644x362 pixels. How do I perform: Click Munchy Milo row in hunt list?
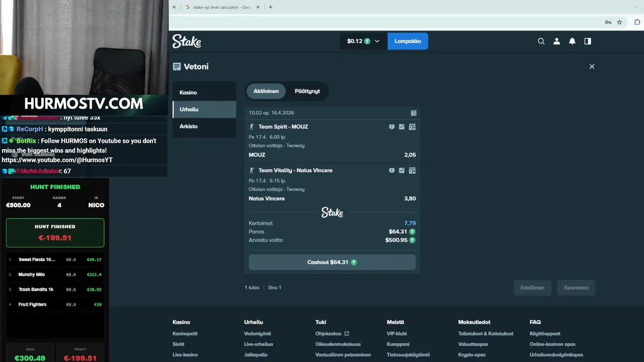click(x=55, y=275)
